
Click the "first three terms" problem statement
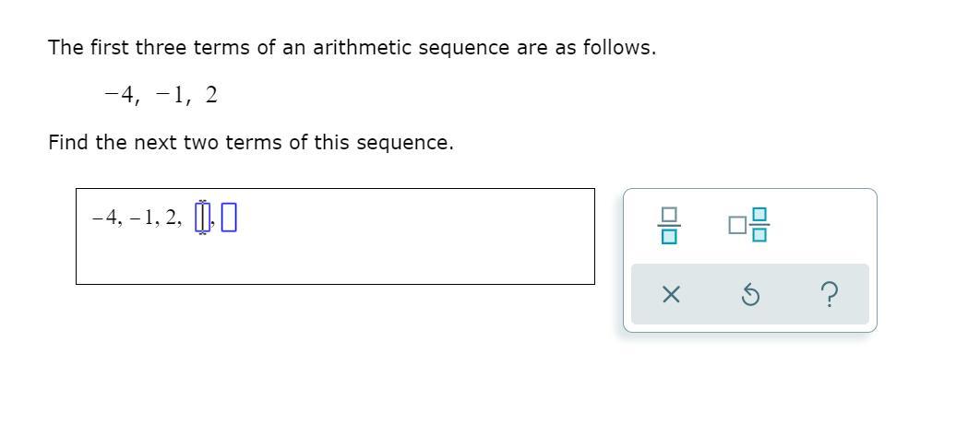coord(352,47)
